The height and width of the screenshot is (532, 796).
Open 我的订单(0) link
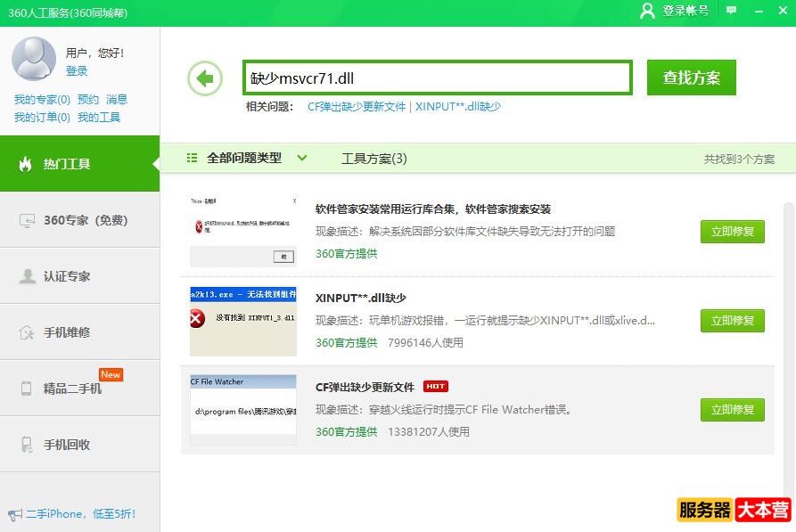pos(42,118)
